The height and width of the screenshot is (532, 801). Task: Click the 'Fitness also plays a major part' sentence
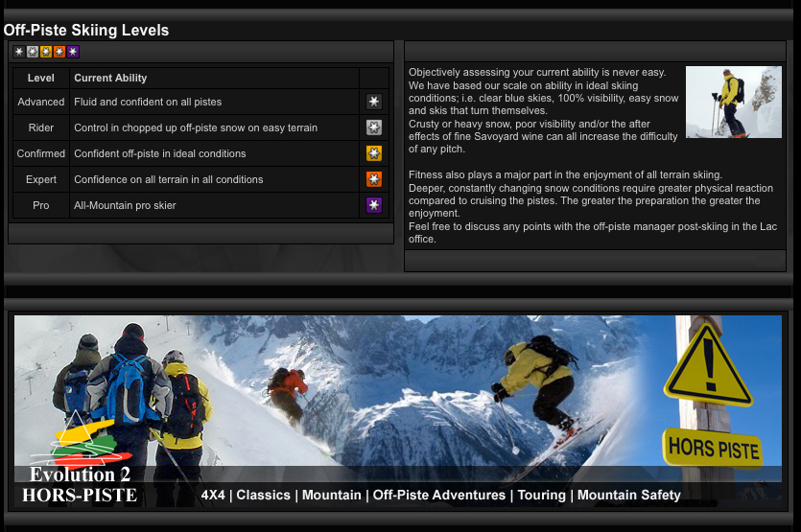565,174
